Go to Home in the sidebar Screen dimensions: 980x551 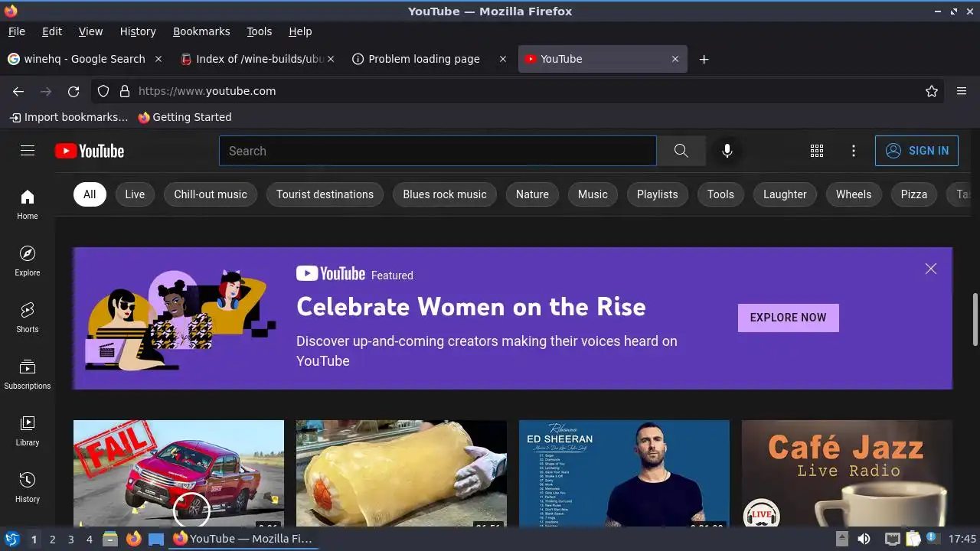(x=28, y=204)
